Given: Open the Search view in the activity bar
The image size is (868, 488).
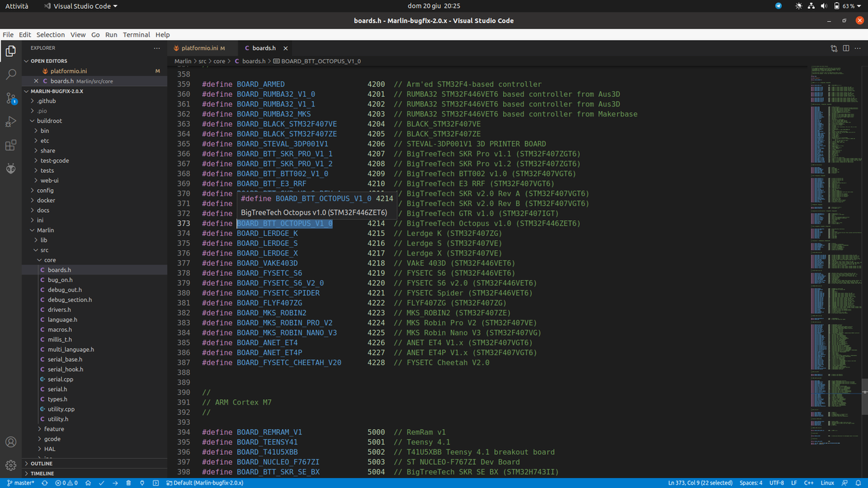Looking at the screenshot, I should point(11,76).
